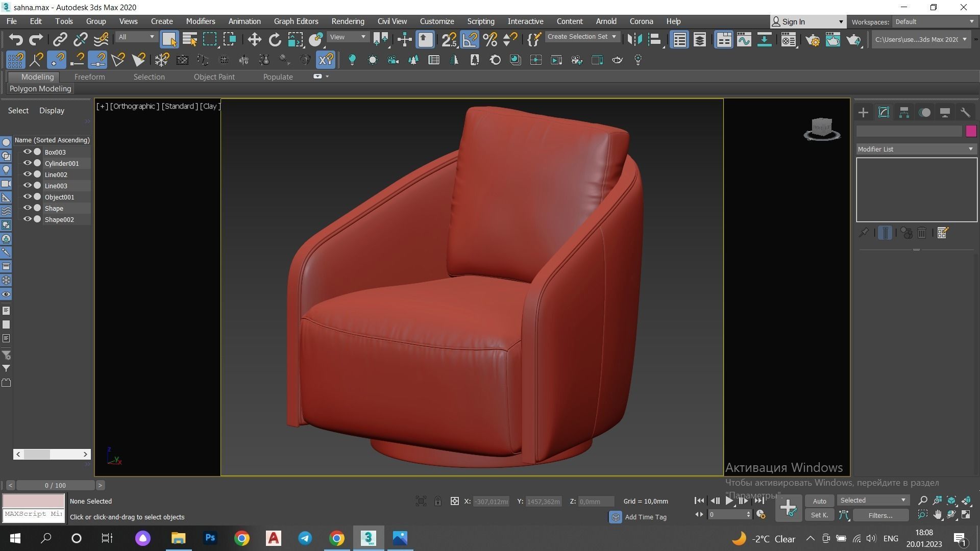The height and width of the screenshot is (551, 980).
Task: Open the Modifiers menu
Action: coord(201,21)
